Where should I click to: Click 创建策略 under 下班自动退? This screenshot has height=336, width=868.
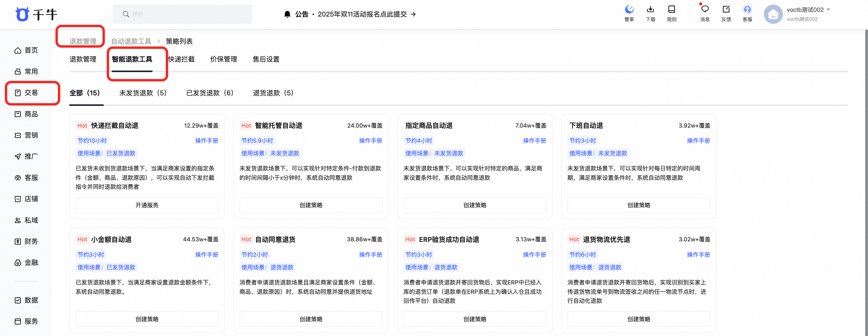639,205
